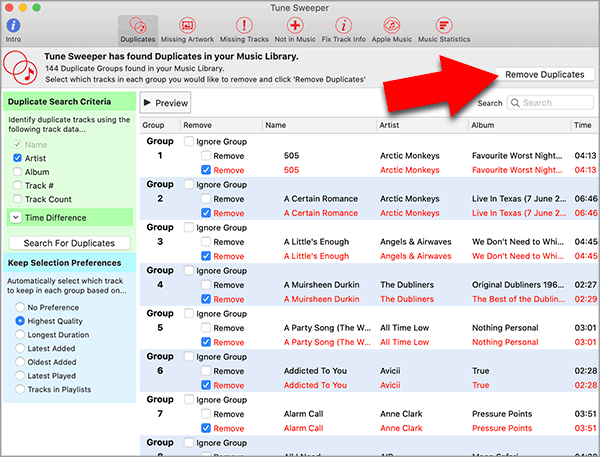Check Remove for black A Party Song
The width and height of the screenshot is (600, 457).
tap(206, 328)
